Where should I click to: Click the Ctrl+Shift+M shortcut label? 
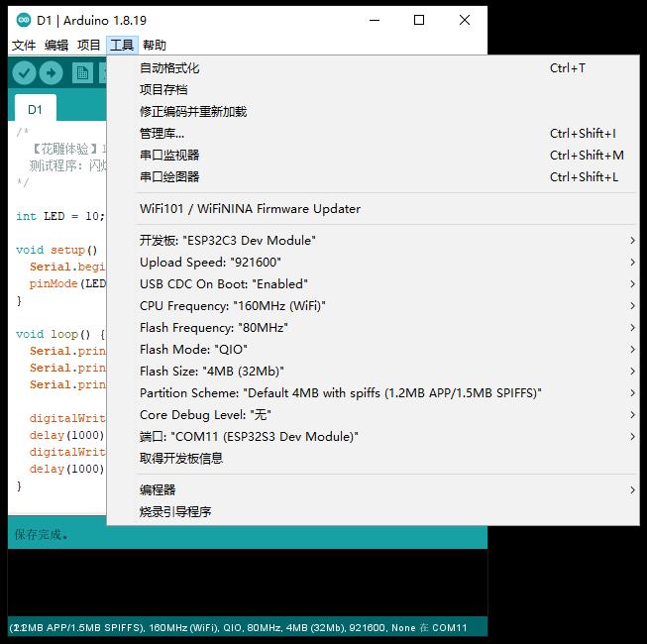(587, 156)
